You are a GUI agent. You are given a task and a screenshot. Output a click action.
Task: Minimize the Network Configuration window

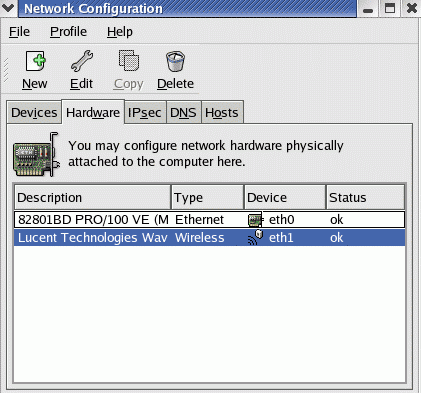[x=368, y=8]
